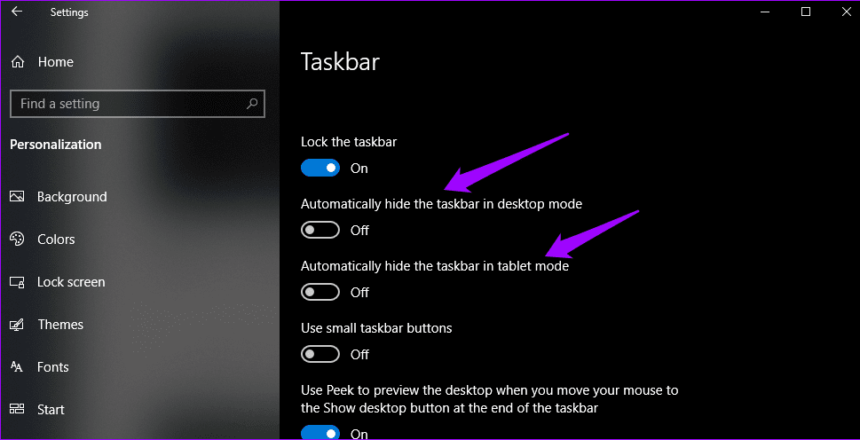The width and height of the screenshot is (860, 440).
Task: Open the Fonts icon
Action: click(x=17, y=367)
